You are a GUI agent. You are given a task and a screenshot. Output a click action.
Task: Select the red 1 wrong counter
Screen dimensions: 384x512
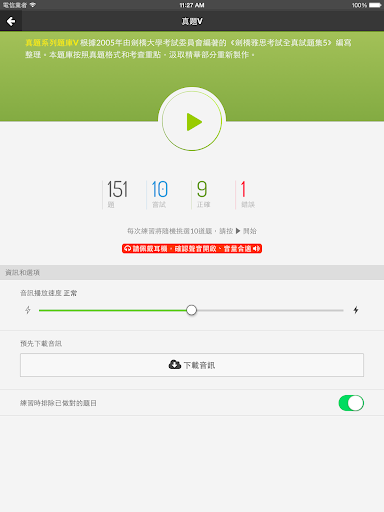point(247,194)
